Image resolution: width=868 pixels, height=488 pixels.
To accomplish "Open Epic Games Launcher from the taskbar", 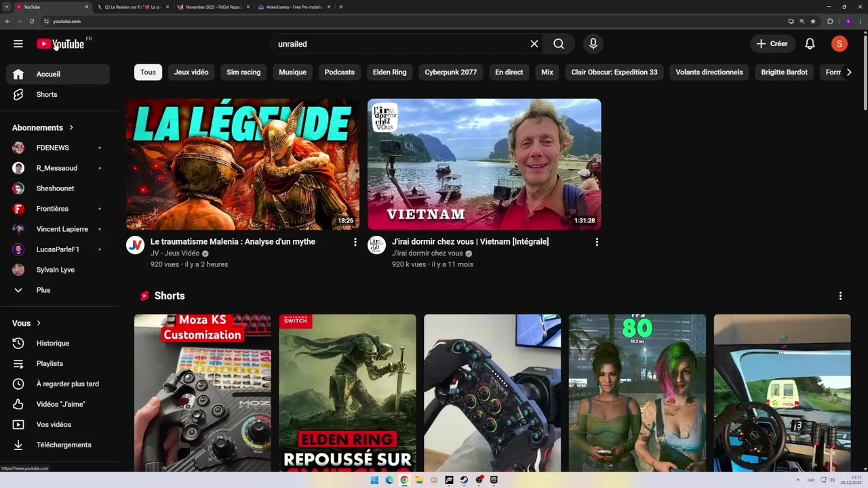I will click(x=494, y=480).
